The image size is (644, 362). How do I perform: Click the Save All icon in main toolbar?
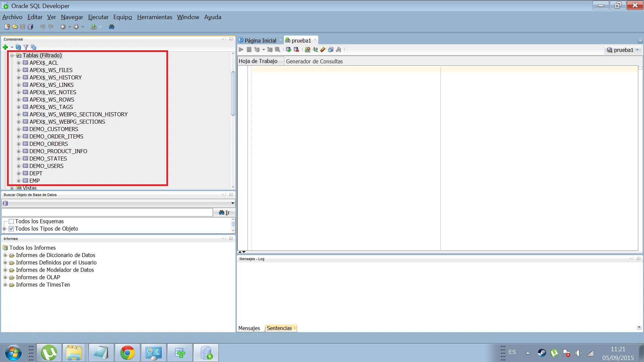(x=31, y=27)
